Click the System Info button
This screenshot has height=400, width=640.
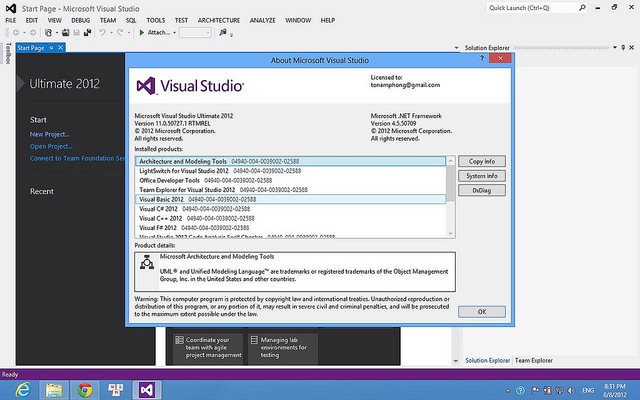[482, 176]
